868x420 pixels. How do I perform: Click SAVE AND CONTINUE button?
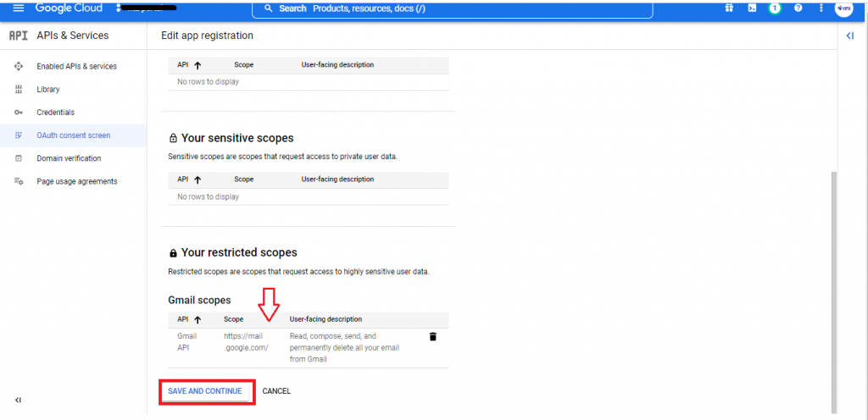point(205,390)
